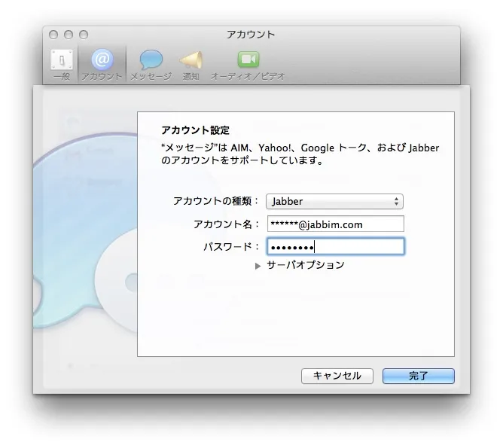Click into the パスワード field
This screenshot has height=448, width=503.
point(335,246)
